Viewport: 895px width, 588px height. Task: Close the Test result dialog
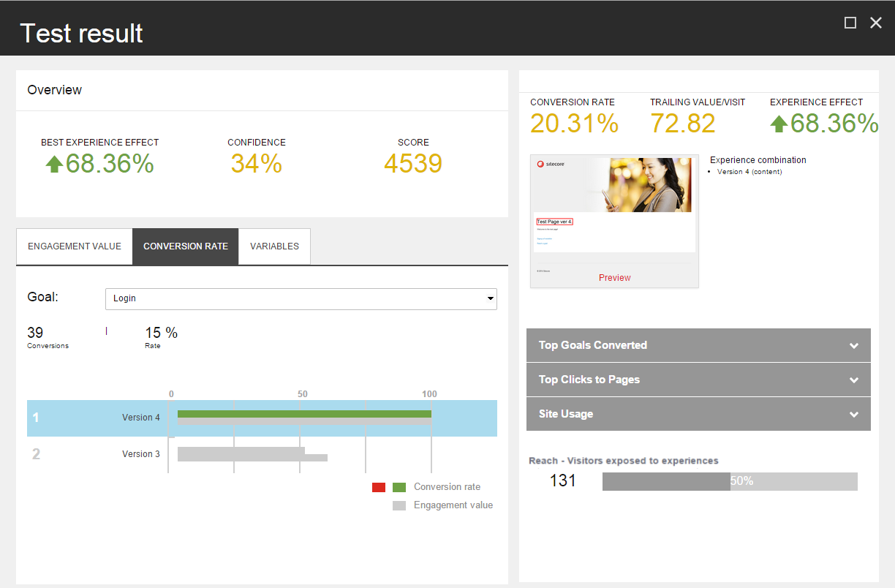click(x=876, y=23)
